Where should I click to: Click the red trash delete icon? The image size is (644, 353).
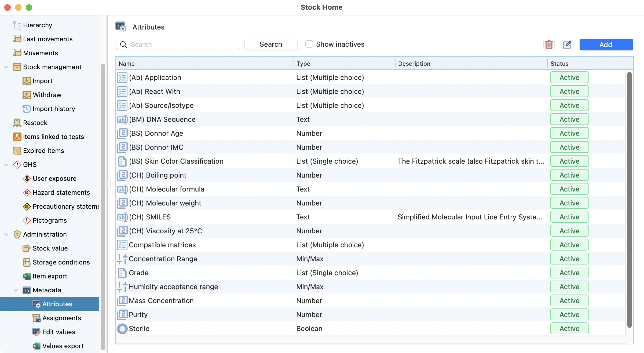tap(549, 45)
